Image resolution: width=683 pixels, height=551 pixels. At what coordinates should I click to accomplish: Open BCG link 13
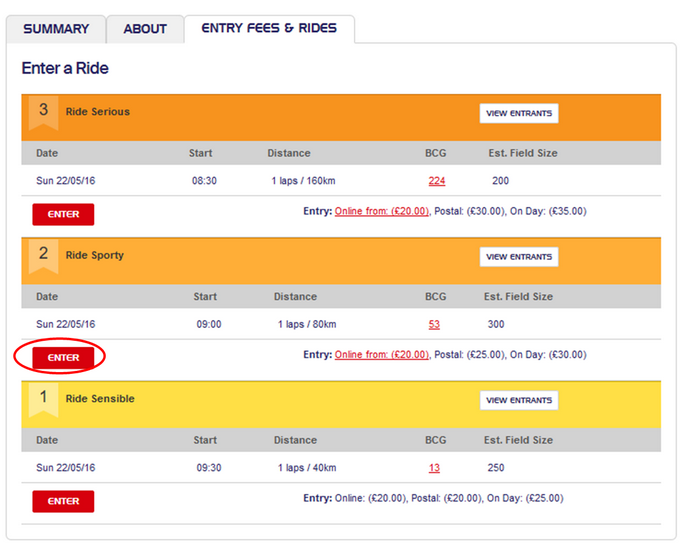tap(434, 468)
